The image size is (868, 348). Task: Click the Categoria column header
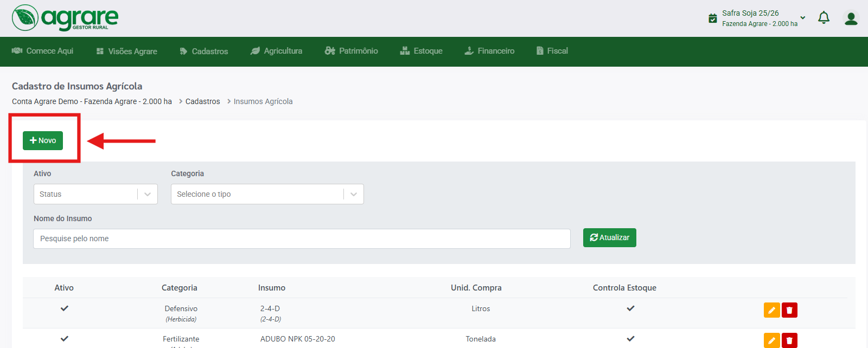(x=180, y=288)
